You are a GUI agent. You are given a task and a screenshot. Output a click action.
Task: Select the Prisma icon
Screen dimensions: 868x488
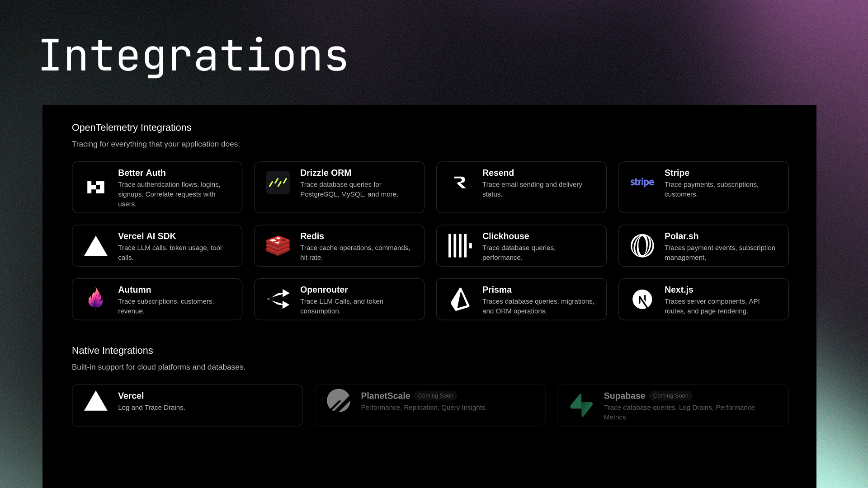coord(460,299)
